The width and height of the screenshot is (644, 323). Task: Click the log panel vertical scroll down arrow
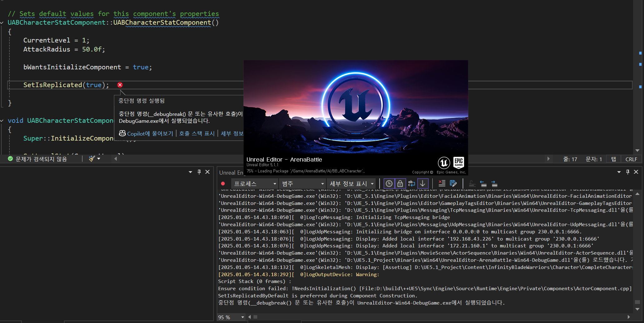(637, 309)
